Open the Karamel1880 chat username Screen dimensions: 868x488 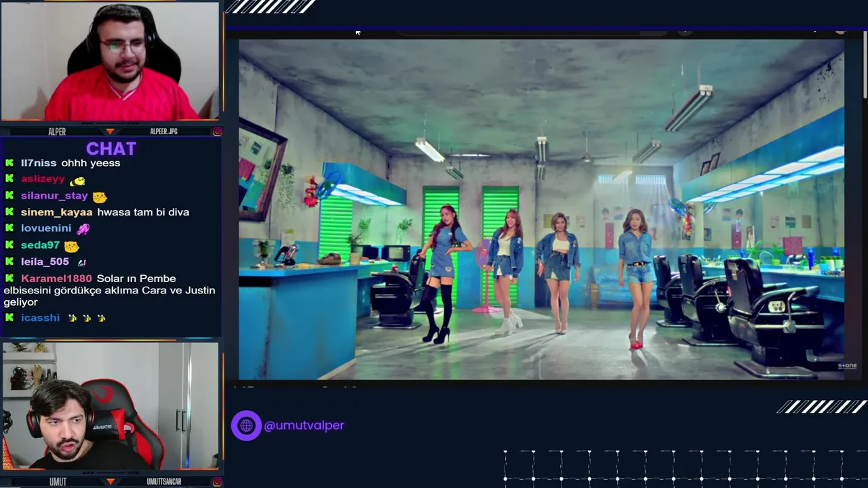[56, 279]
